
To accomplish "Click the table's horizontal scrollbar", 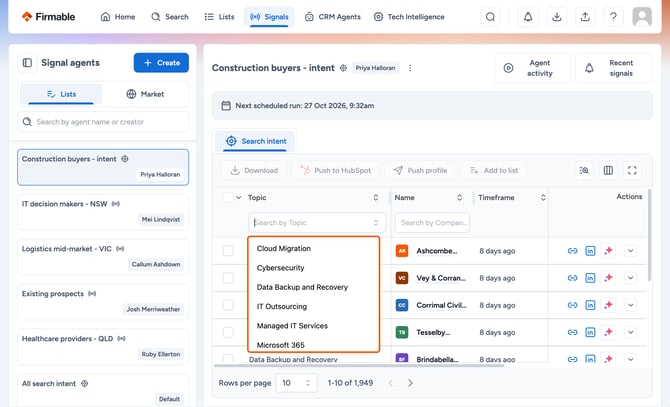I will click(359, 365).
